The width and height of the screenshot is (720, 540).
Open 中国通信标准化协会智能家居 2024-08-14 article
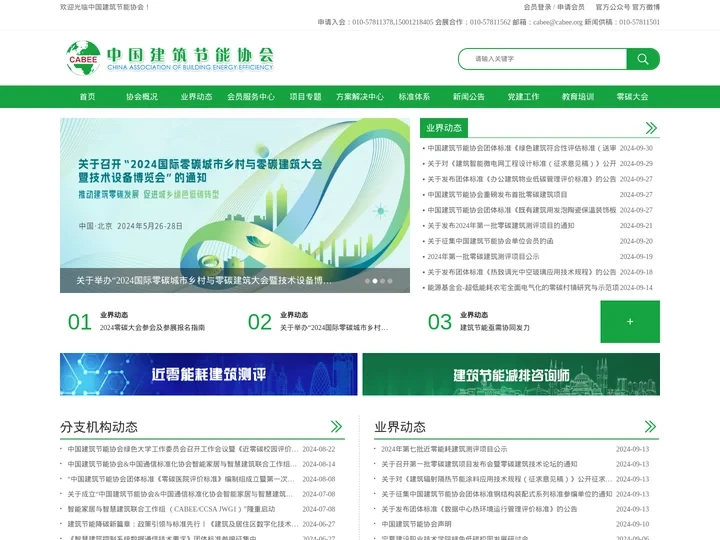click(x=182, y=464)
